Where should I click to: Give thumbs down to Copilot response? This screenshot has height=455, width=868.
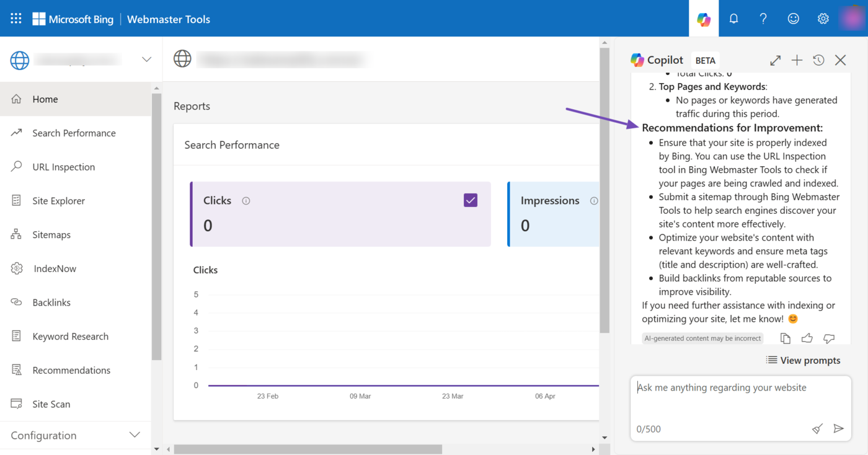[x=829, y=338]
